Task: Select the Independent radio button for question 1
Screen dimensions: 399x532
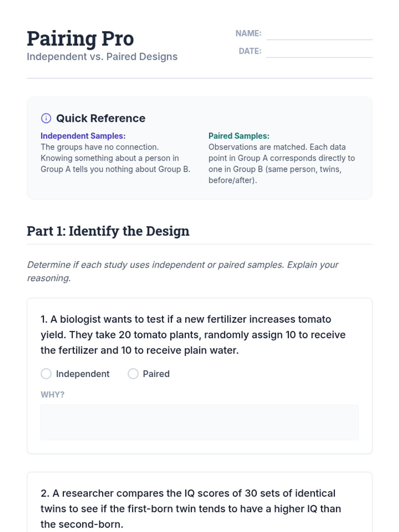Action: 46,374
